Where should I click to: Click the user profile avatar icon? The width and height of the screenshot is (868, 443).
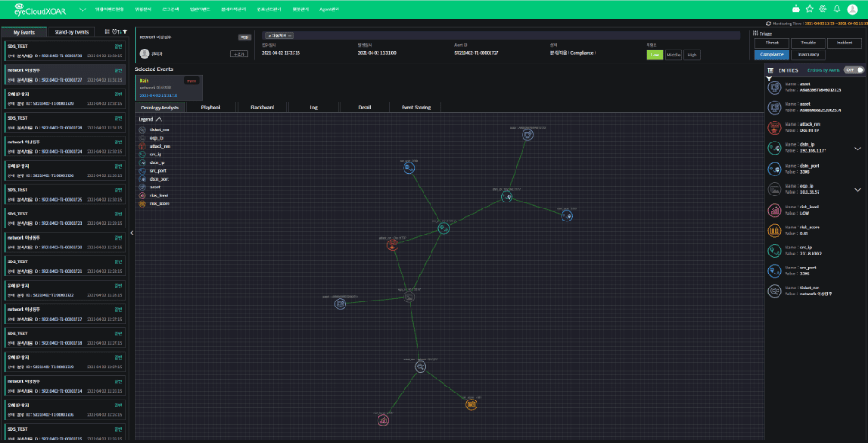click(852, 9)
